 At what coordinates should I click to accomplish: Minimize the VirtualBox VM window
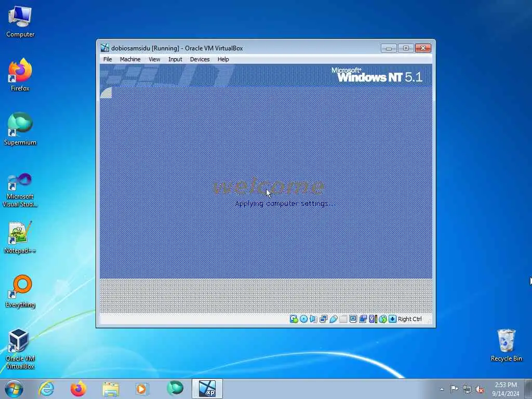389,48
